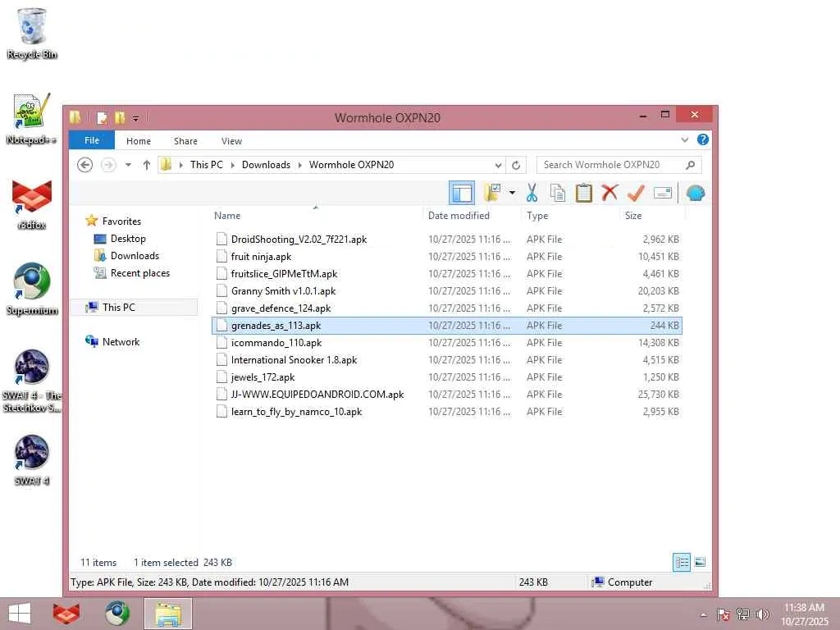Screen dimensions: 840x630
Task: Open the Notepad++ desktop shortcut
Action: click(32, 119)
